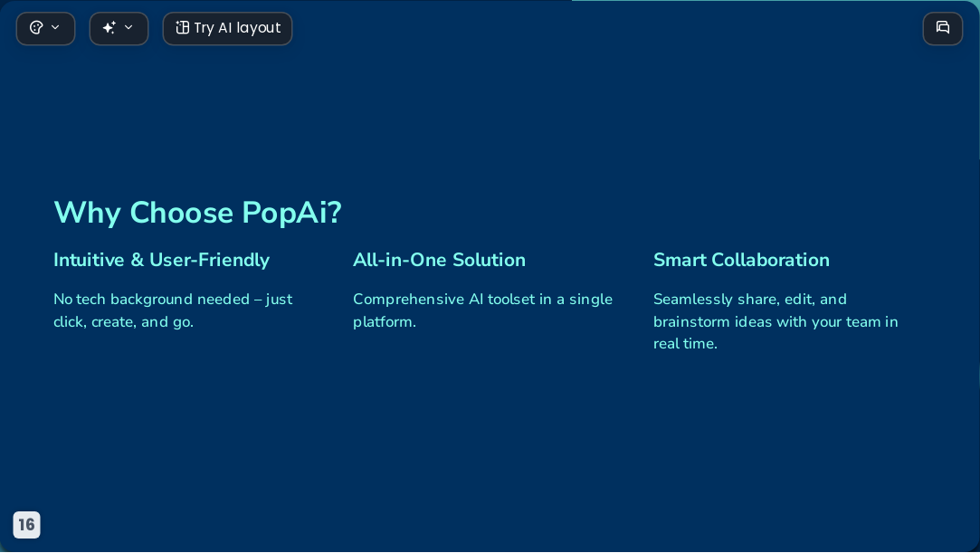Open the AI sparkle tools dropdown

pos(119,29)
